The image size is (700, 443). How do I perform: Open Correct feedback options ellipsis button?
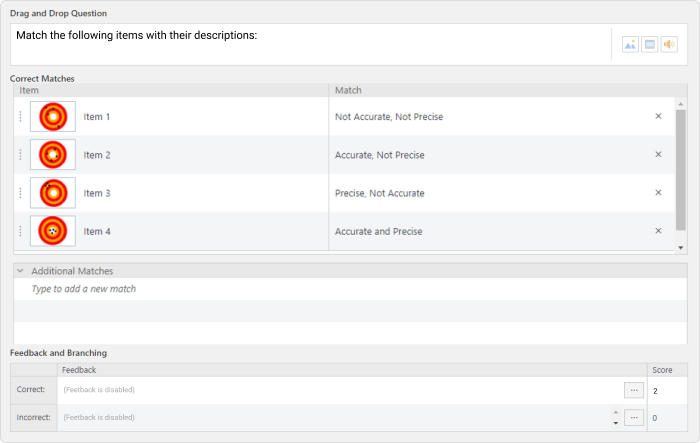tap(633, 390)
